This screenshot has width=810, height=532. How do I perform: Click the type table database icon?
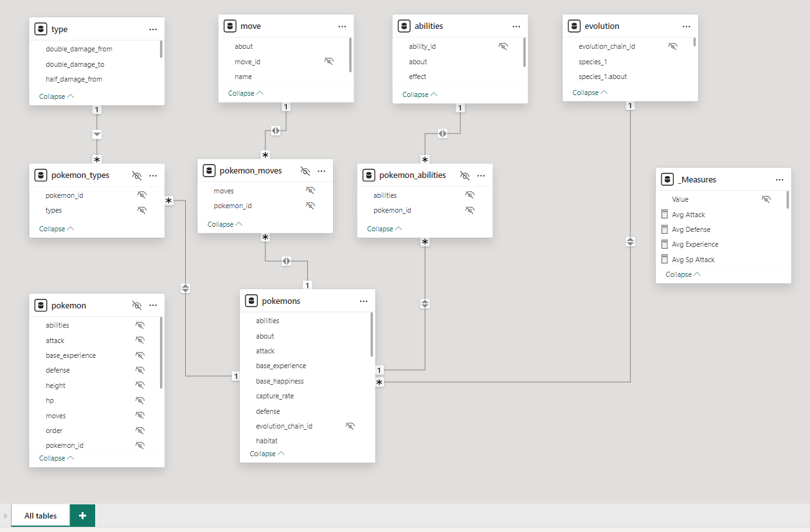(41, 29)
